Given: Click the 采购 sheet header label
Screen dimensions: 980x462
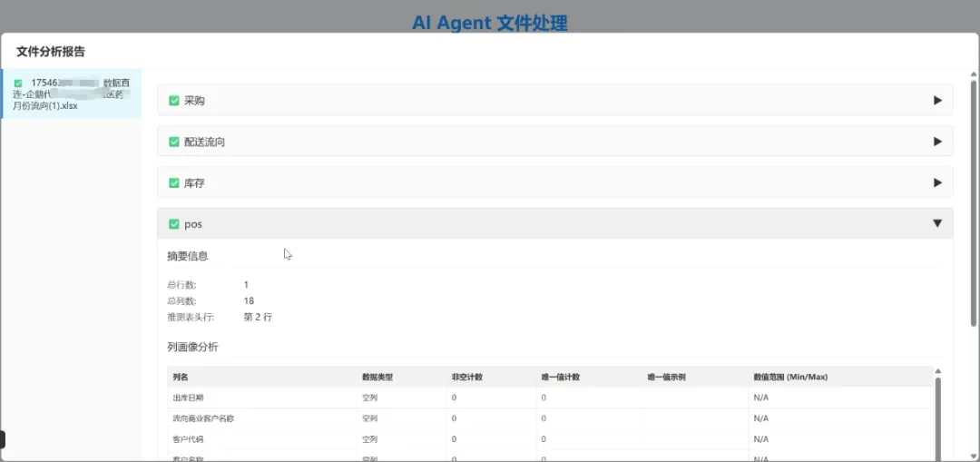Looking at the screenshot, I should click(194, 101).
